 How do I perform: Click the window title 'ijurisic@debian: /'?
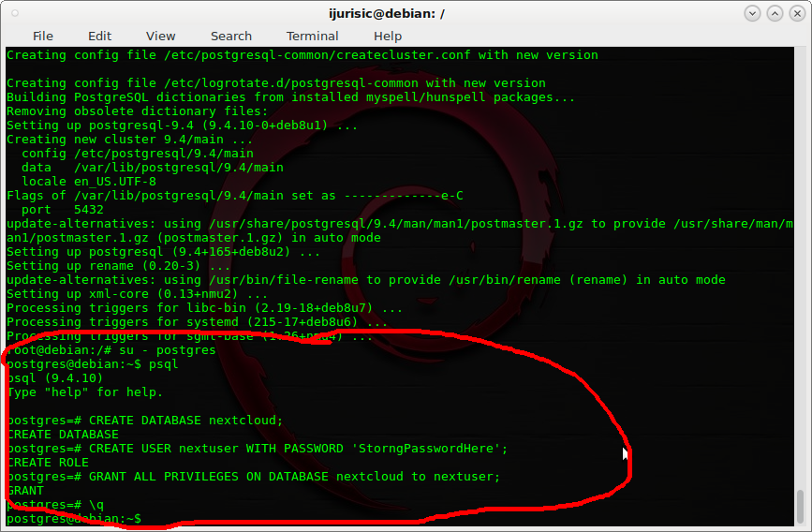386,13
